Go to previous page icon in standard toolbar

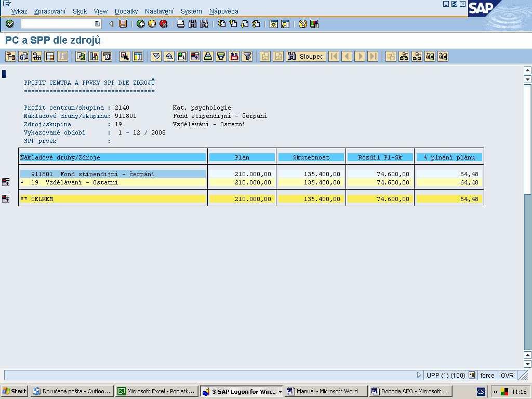[x=233, y=24]
